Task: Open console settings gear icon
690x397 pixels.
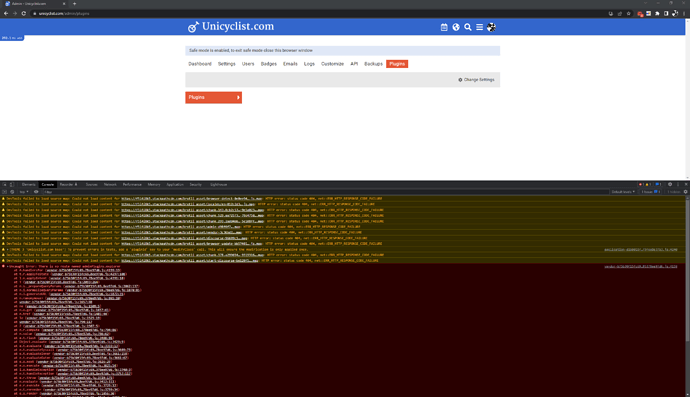Action: 685,192
